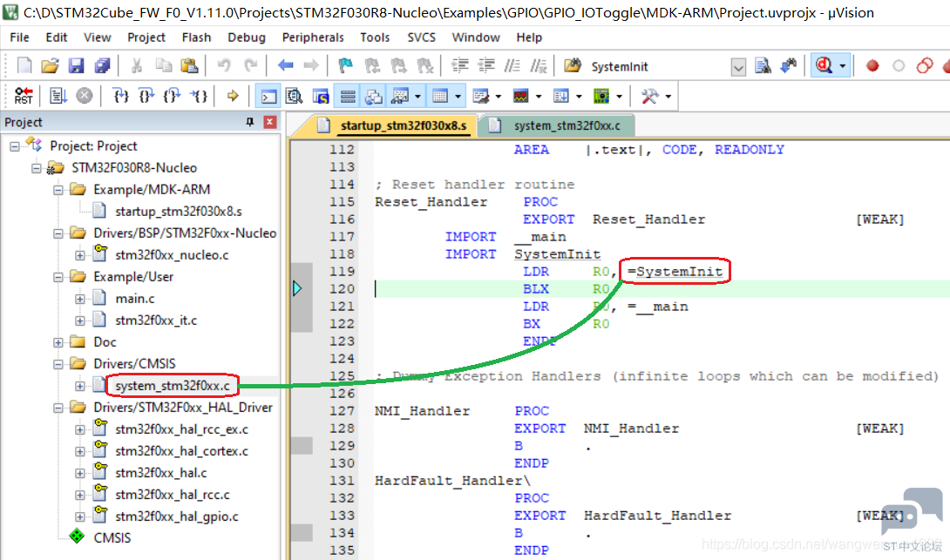Open the Toolbox dropdown arrow
Viewport: 950px width, 560px height.
point(668,97)
